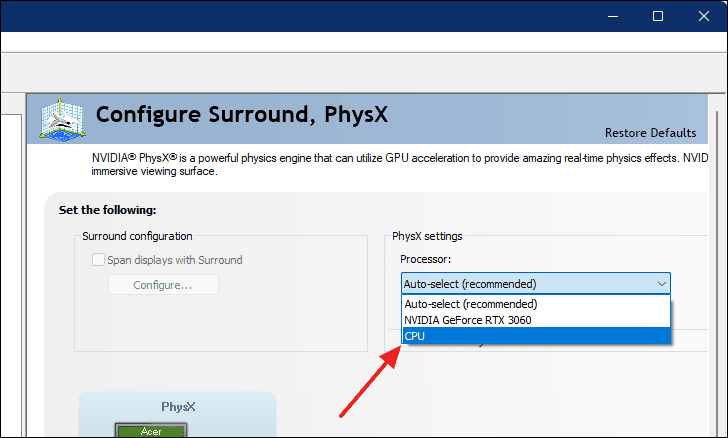The image size is (728, 438).
Task: Click the PhysX diagram title
Action: [178, 407]
